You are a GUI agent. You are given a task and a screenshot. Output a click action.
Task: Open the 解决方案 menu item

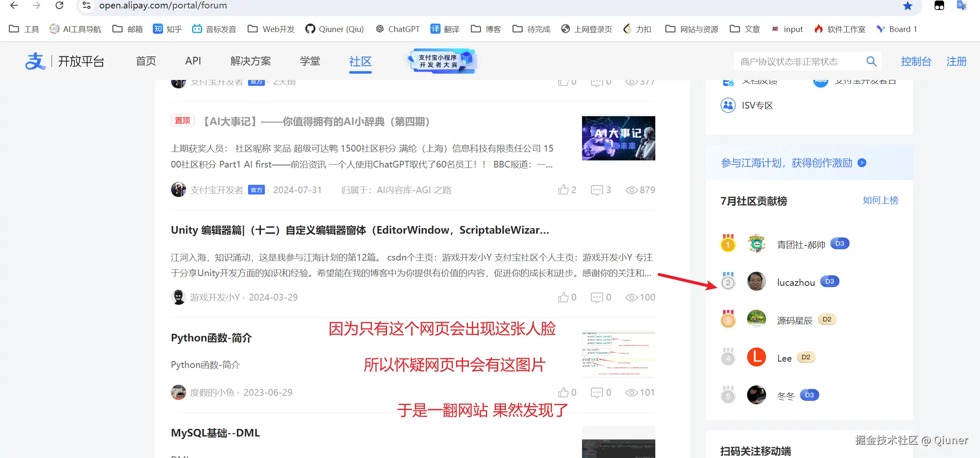coord(251,61)
